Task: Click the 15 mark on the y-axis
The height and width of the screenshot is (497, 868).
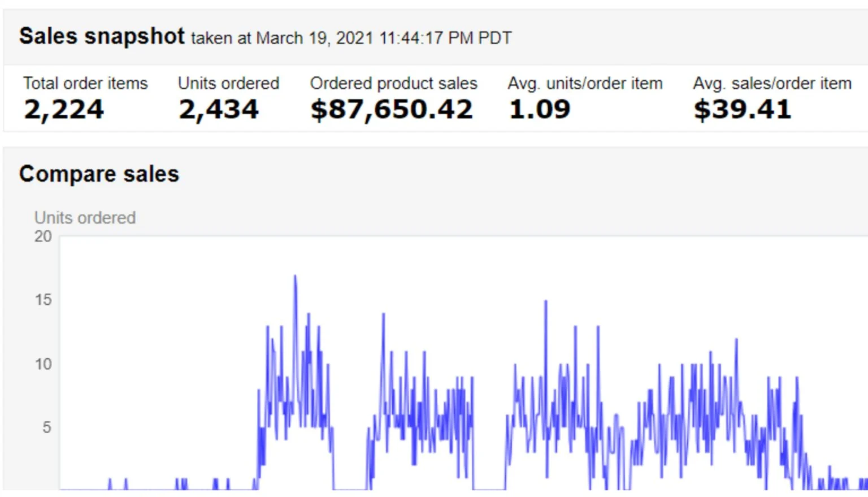Action: coord(43,300)
